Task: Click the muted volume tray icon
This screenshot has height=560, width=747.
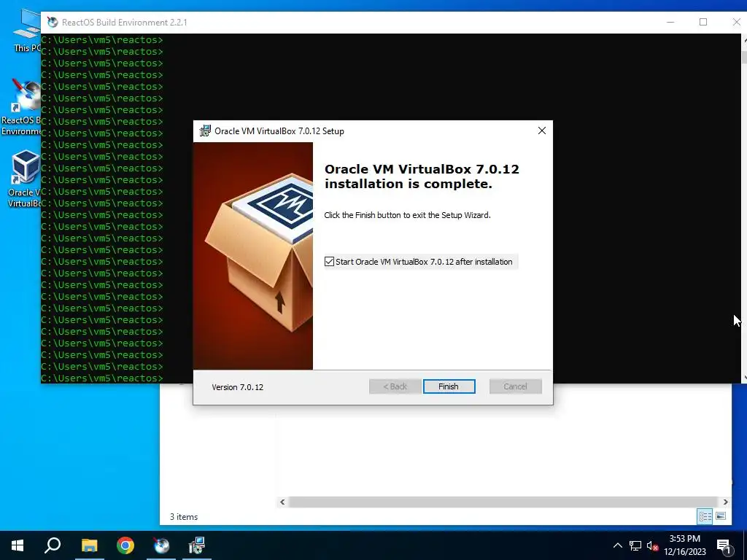Action: tap(652, 545)
